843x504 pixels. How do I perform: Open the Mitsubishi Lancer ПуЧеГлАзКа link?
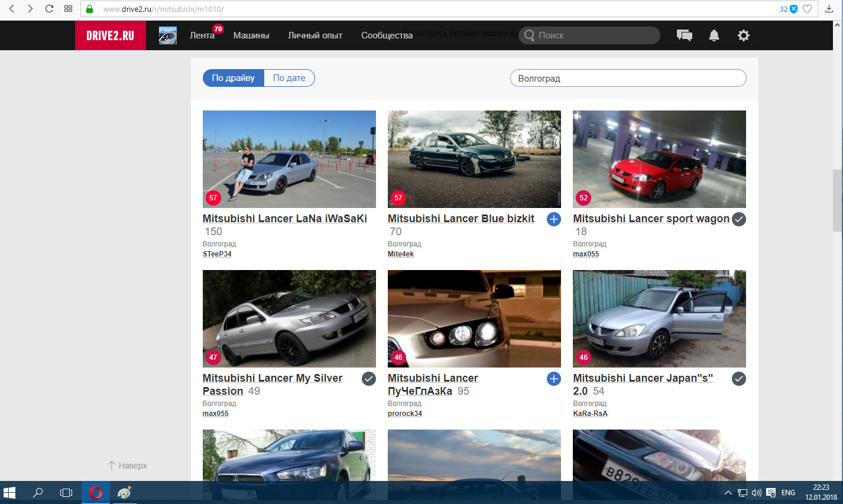pyautogui.click(x=433, y=385)
